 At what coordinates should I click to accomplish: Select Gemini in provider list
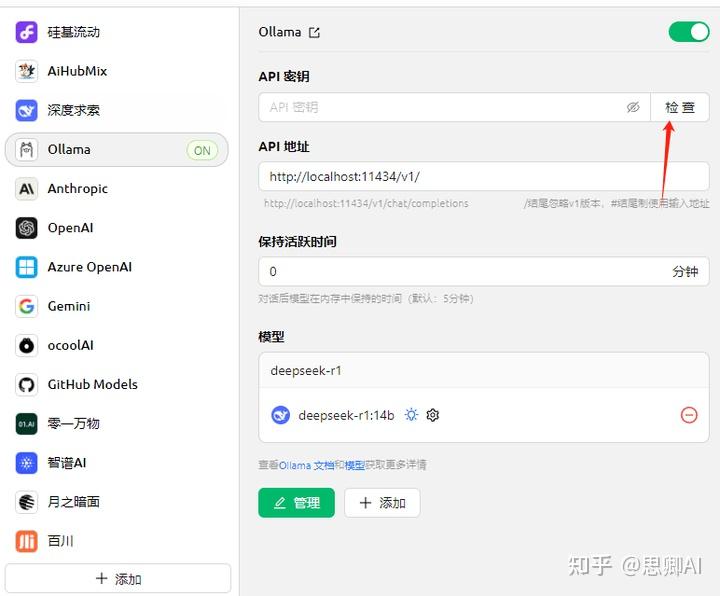(117, 306)
